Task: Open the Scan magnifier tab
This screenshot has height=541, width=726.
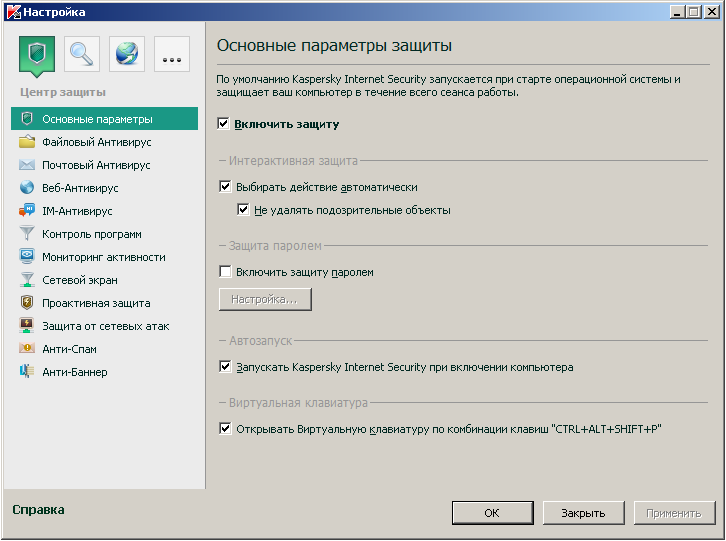Action: click(x=82, y=54)
